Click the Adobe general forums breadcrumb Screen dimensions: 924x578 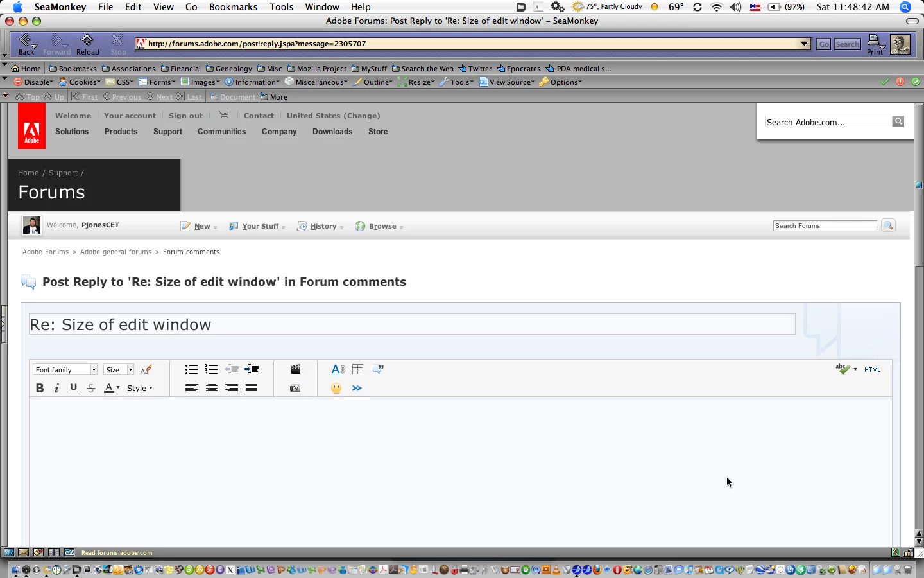click(x=116, y=252)
